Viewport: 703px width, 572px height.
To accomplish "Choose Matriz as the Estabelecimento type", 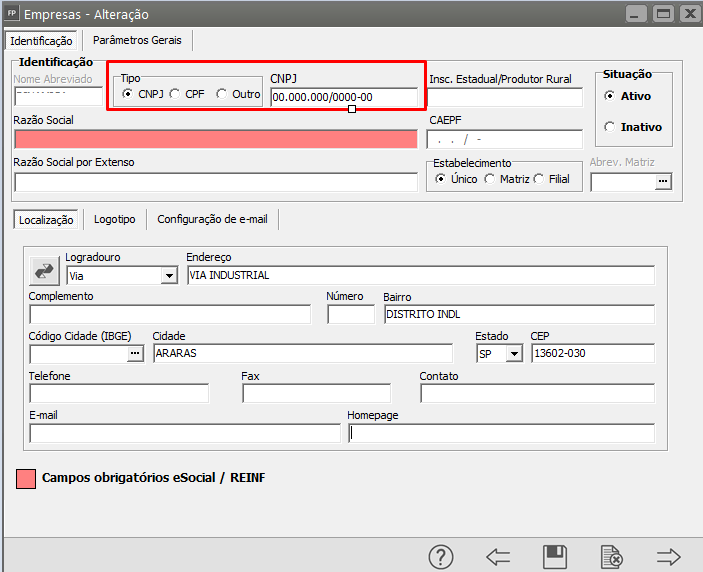I will pyautogui.click(x=490, y=179).
